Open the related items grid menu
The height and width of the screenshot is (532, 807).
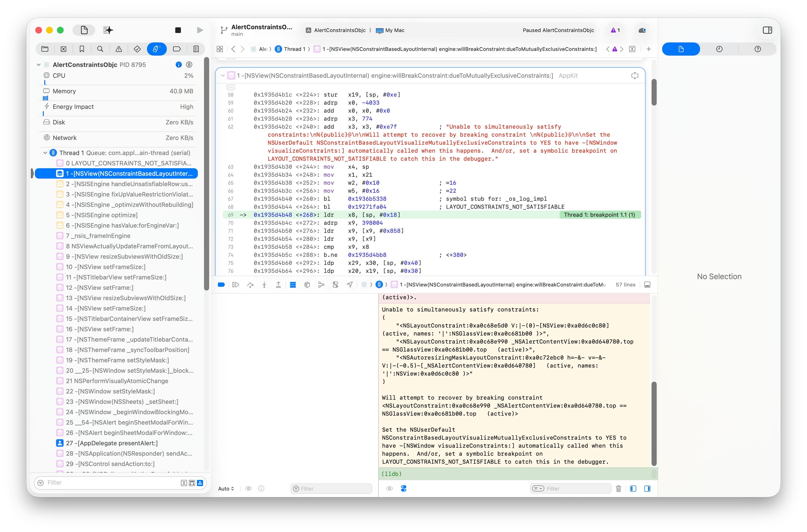point(220,49)
